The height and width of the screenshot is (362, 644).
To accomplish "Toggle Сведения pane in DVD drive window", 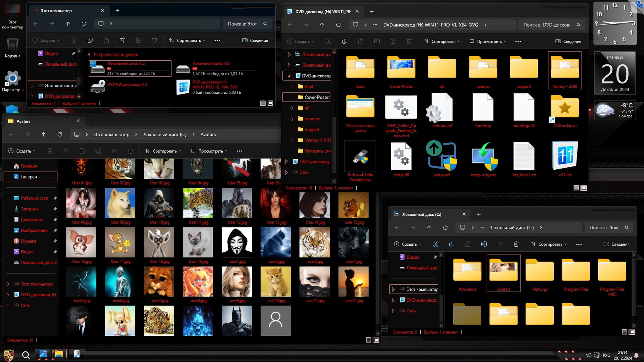I will pyautogui.click(x=568, y=42).
